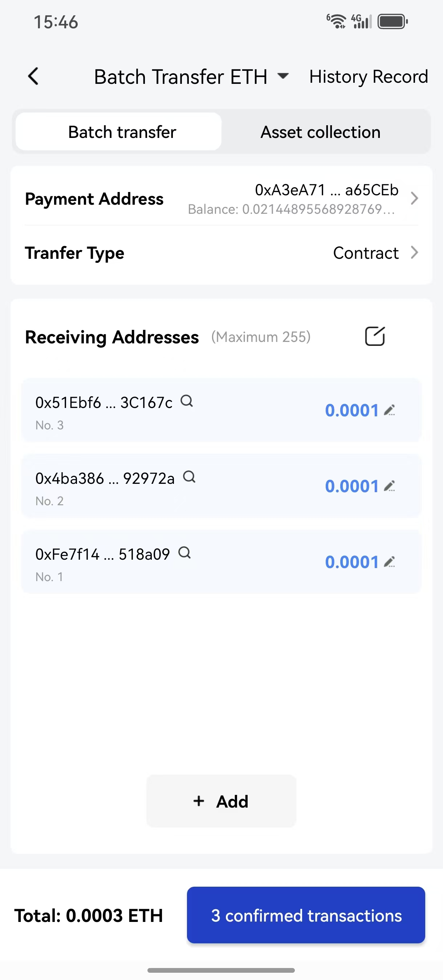Open History Record

pyautogui.click(x=369, y=77)
